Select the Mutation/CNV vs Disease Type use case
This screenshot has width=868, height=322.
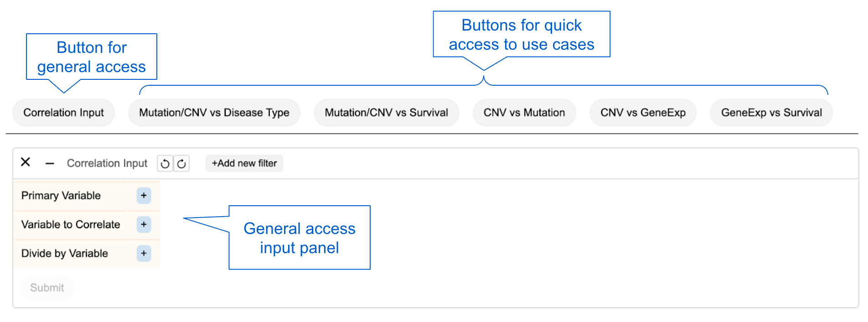pos(214,113)
